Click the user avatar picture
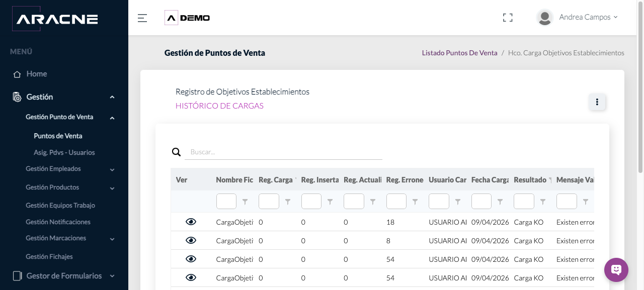The height and width of the screenshot is (290, 644). (545, 18)
